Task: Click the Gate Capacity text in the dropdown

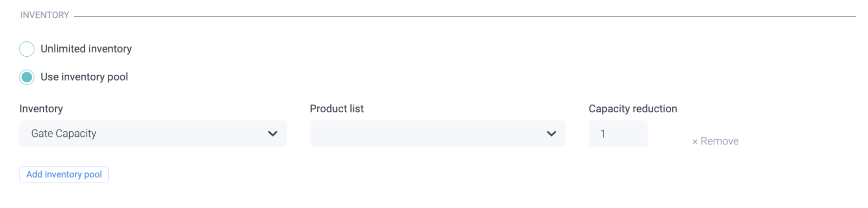Action: (64, 134)
